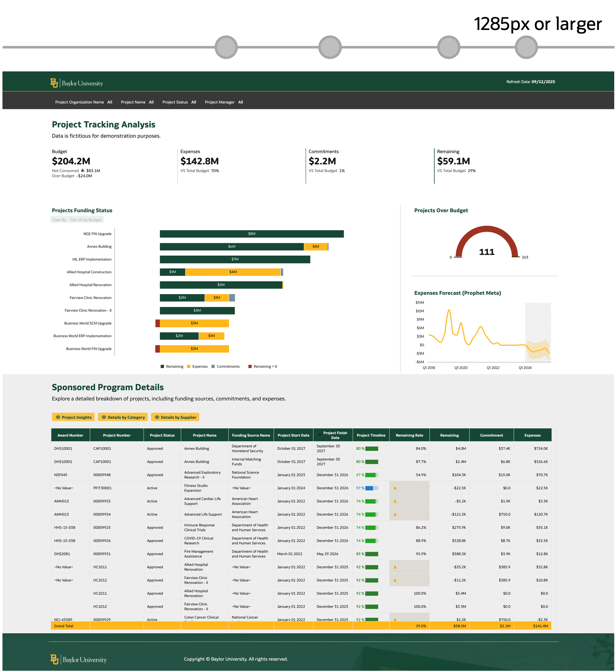This screenshot has width=616, height=672.
Task: Click the Baylor University logo in the footer
Action: 78,659
